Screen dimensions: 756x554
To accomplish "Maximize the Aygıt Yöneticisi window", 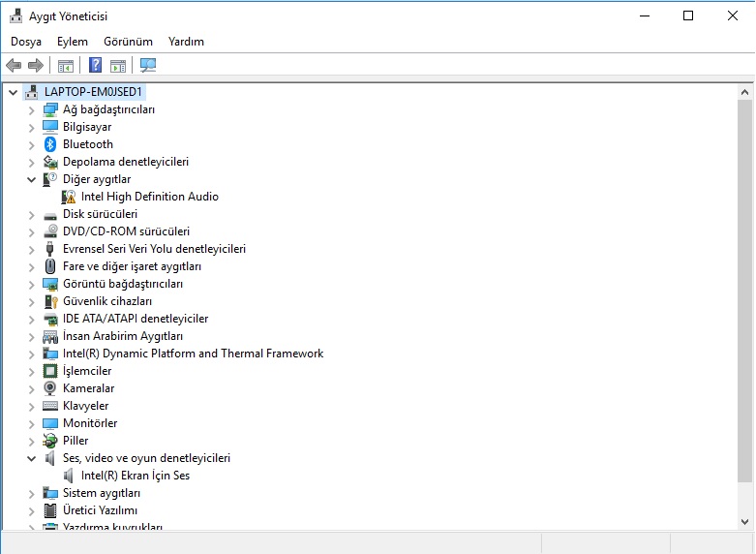I will (x=688, y=15).
